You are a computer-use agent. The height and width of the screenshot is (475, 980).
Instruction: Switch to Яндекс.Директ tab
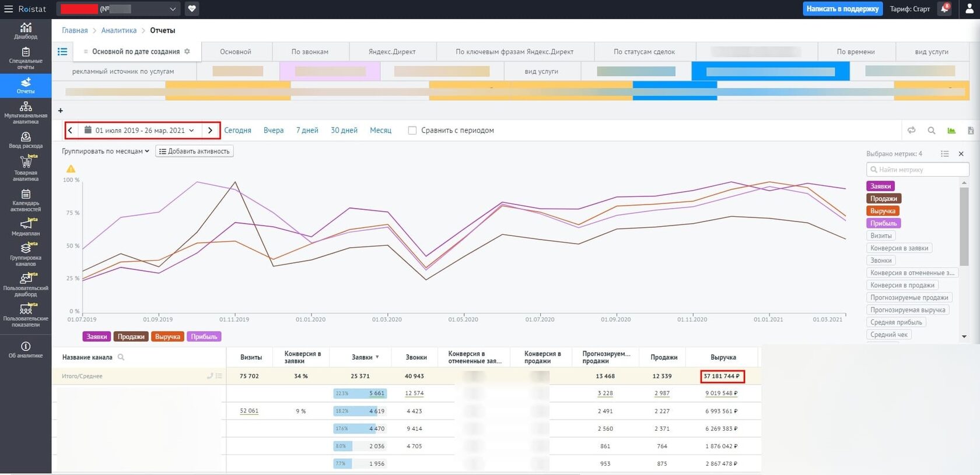pyautogui.click(x=392, y=52)
